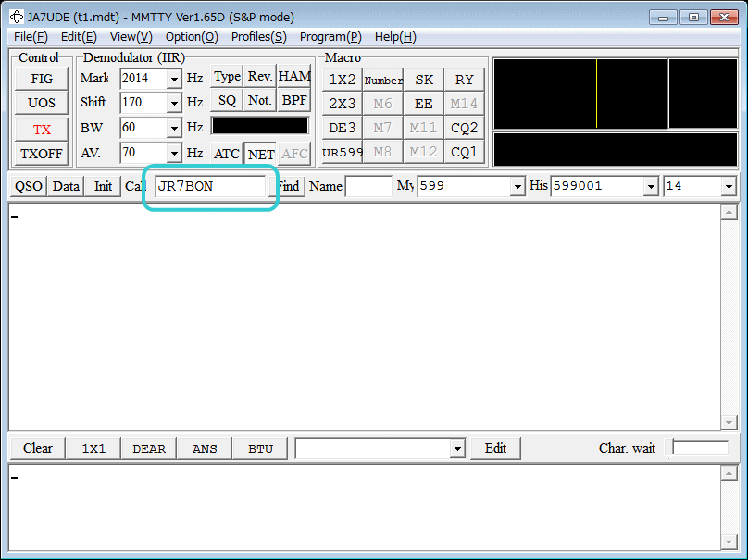Click the Rev. reverse button
748x560 pixels.
pyautogui.click(x=260, y=77)
